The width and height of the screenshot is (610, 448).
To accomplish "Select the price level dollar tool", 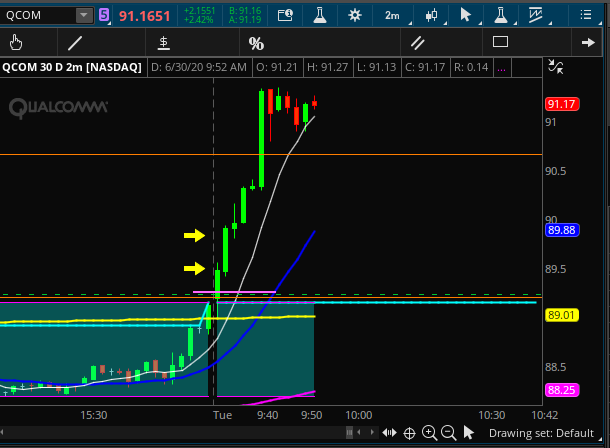I will [x=164, y=43].
